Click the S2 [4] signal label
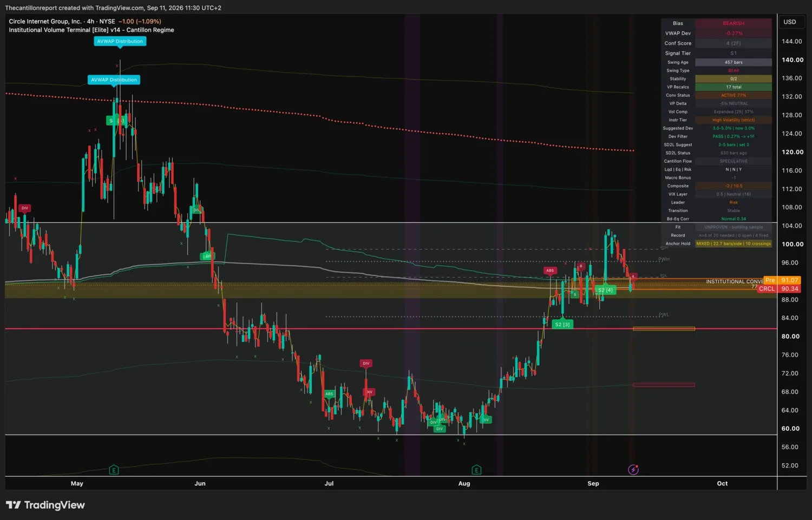This screenshot has height=520, width=812. [605, 290]
